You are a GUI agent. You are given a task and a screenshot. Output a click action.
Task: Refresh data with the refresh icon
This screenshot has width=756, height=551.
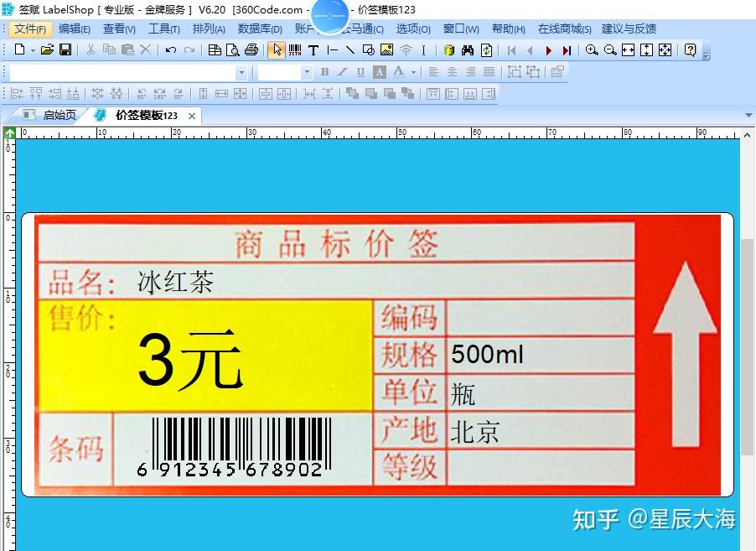pos(485,50)
